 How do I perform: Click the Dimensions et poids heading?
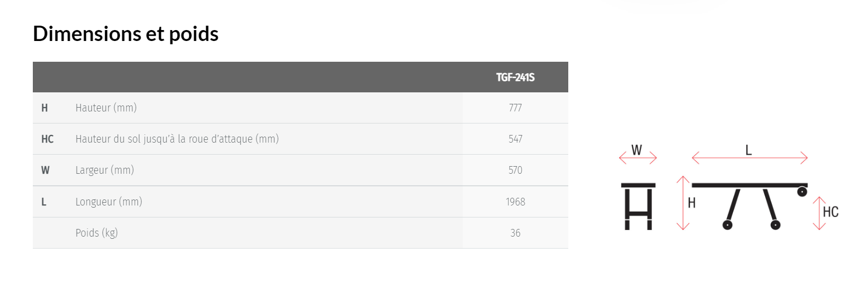point(125,34)
